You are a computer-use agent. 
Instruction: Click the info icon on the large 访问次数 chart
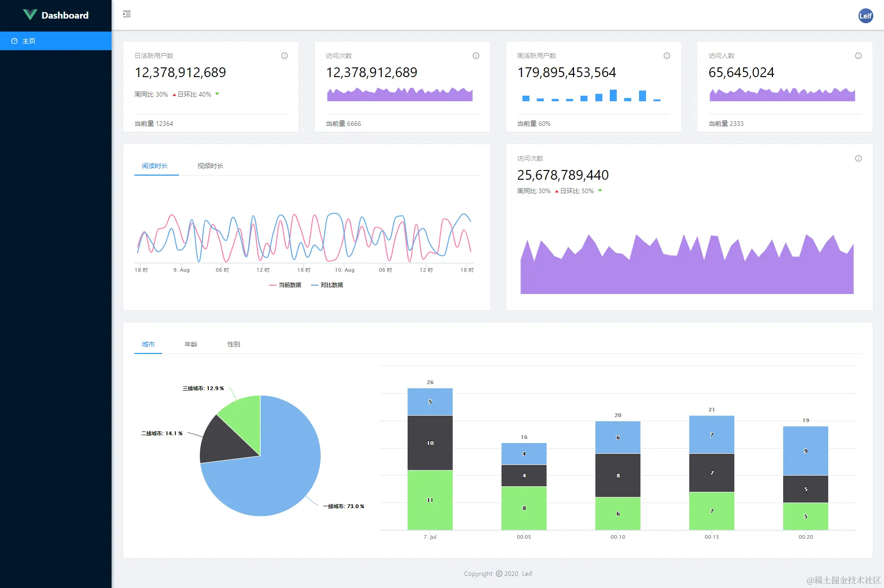[858, 158]
